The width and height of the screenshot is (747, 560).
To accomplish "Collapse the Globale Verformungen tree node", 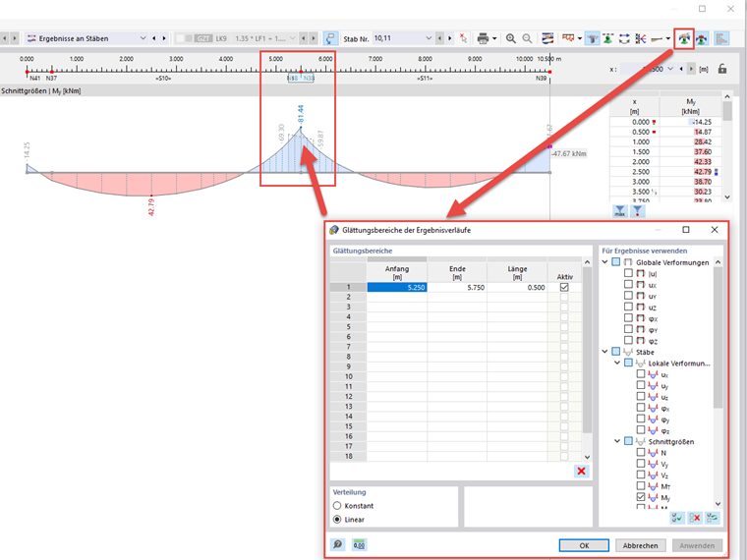I will pos(605,262).
